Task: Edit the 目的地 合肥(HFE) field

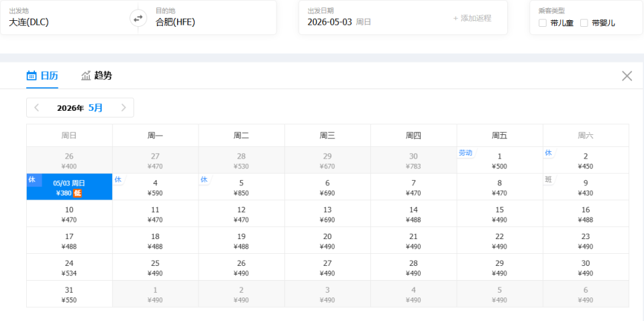Action: (x=207, y=17)
